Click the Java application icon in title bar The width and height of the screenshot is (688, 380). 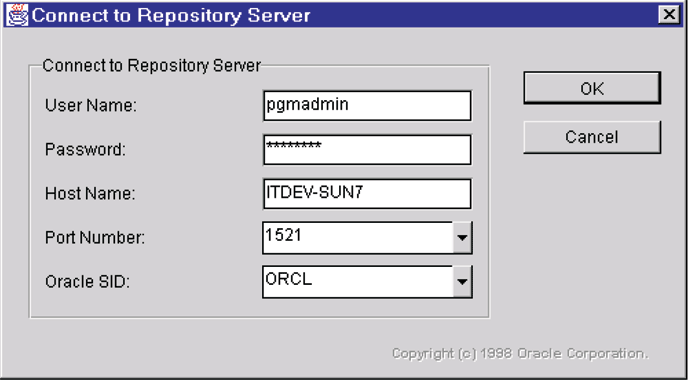17,15
